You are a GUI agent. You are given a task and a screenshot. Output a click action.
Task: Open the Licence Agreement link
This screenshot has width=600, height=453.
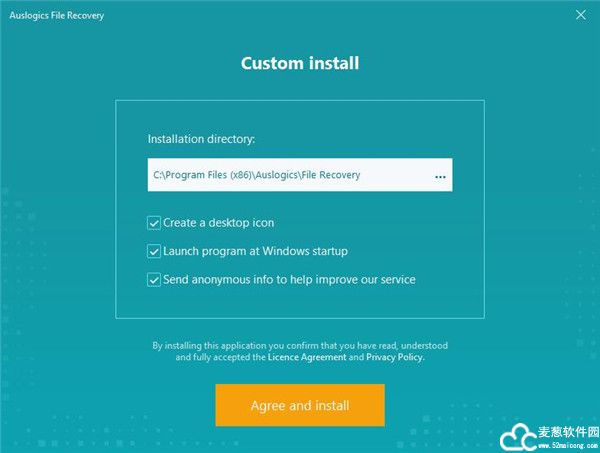tap(307, 357)
